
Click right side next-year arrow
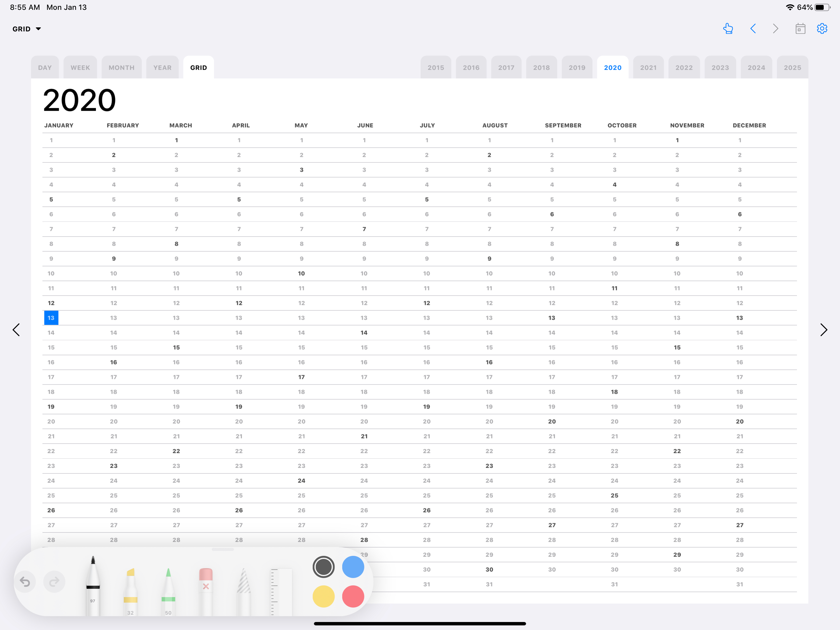point(823,330)
